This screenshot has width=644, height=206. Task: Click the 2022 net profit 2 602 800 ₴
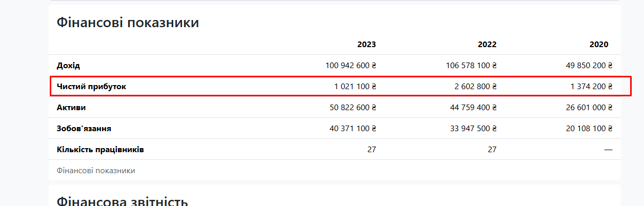coord(475,87)
